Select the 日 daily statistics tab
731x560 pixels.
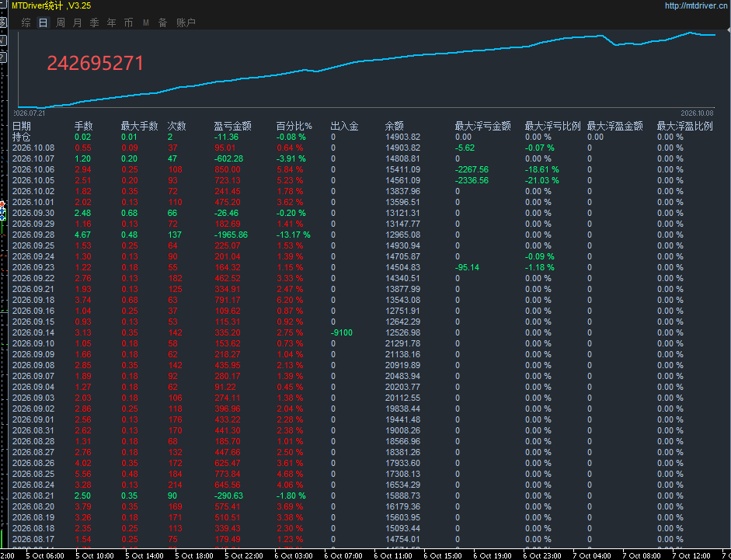click(x=44, y=23)
